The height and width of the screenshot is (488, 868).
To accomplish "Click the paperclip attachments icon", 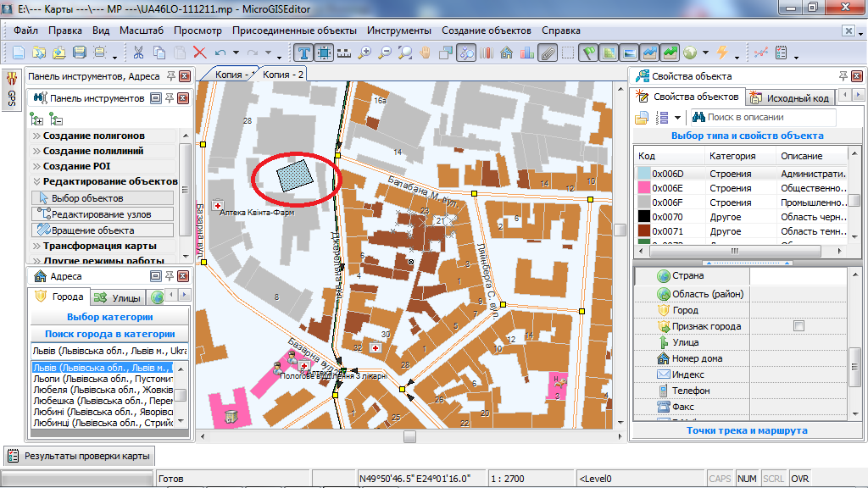I will click(x=548, y=53).
